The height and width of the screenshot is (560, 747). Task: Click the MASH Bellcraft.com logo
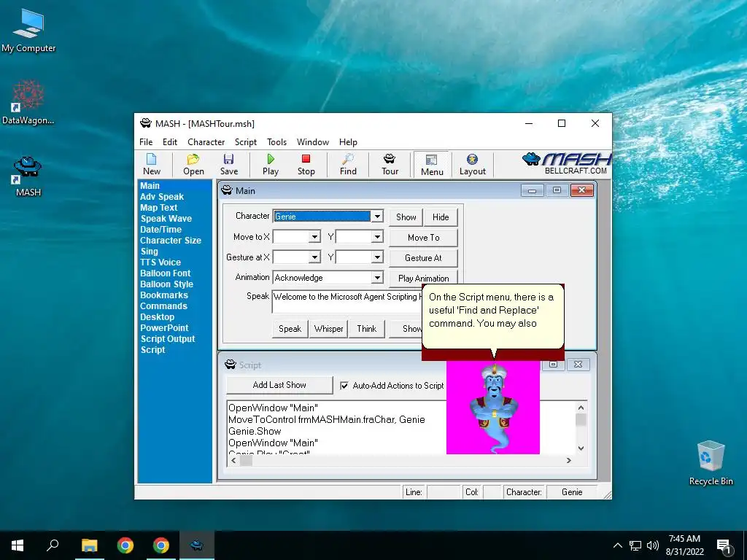(567, 163)
